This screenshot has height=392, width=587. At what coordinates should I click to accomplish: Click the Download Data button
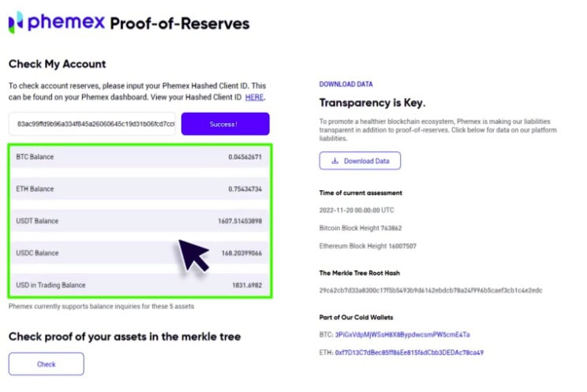coord(360,161)
